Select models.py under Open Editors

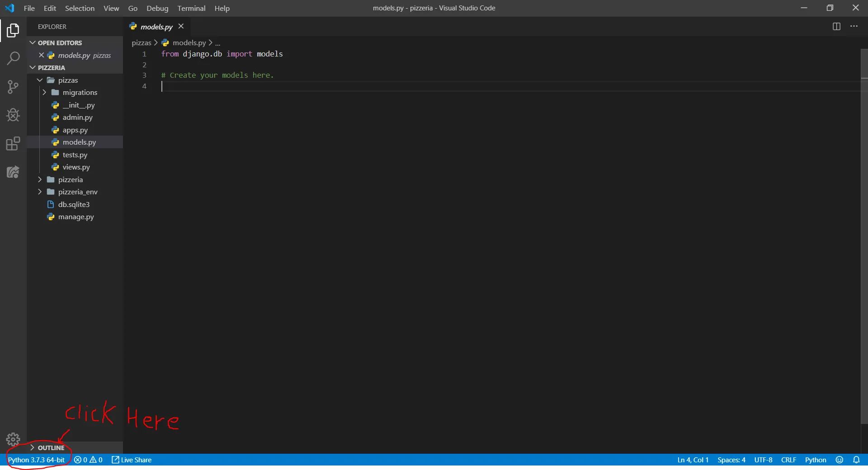pos(75,55)
